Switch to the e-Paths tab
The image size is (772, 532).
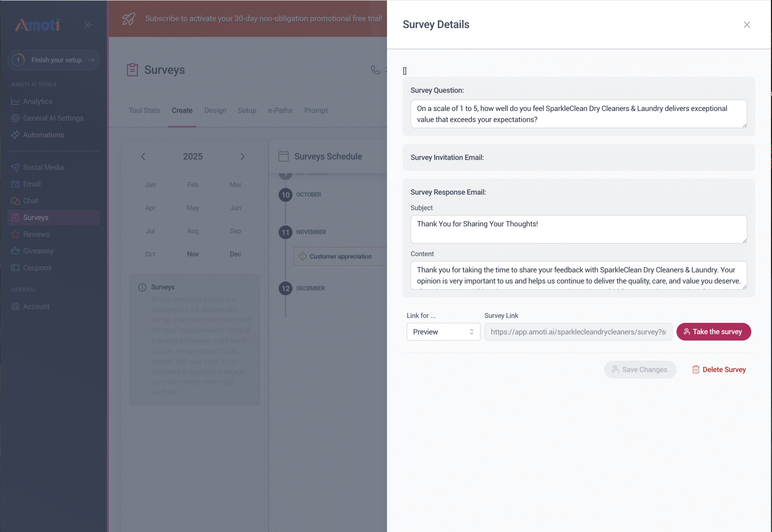[x=280, y=110]
